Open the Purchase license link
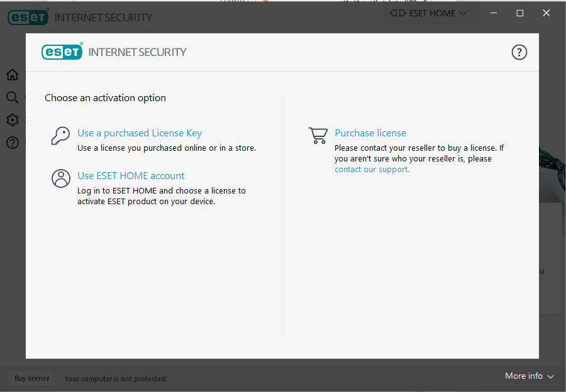 click(370, 133)
